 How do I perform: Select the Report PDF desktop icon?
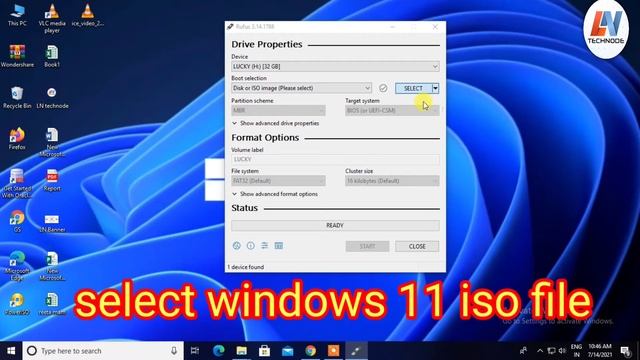(x=52, y=180)
